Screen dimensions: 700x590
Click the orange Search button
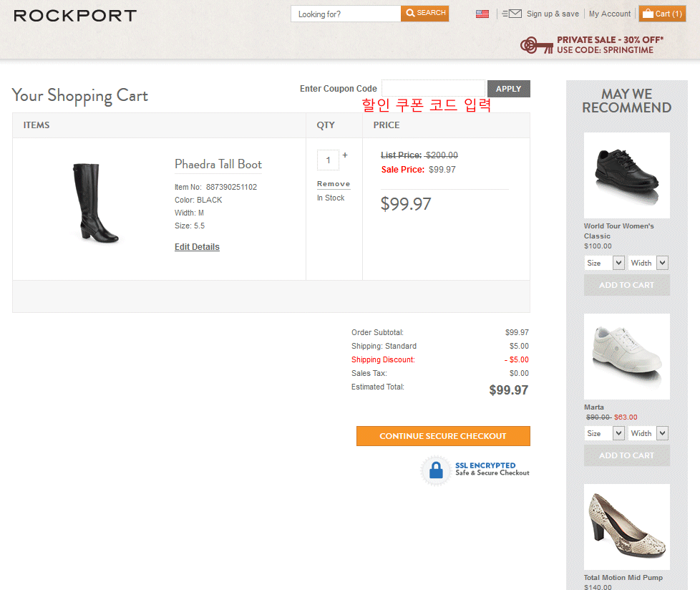[x=425, y=14]
